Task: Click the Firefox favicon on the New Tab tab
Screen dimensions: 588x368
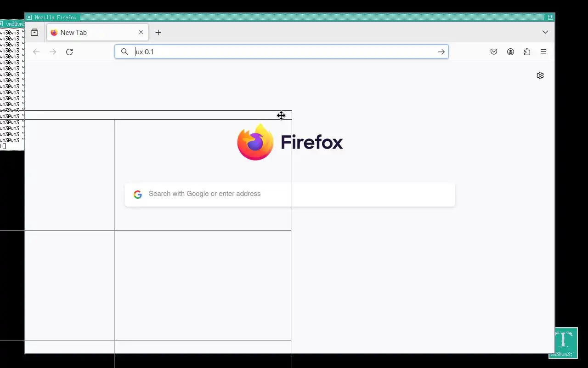Action: 54,32
